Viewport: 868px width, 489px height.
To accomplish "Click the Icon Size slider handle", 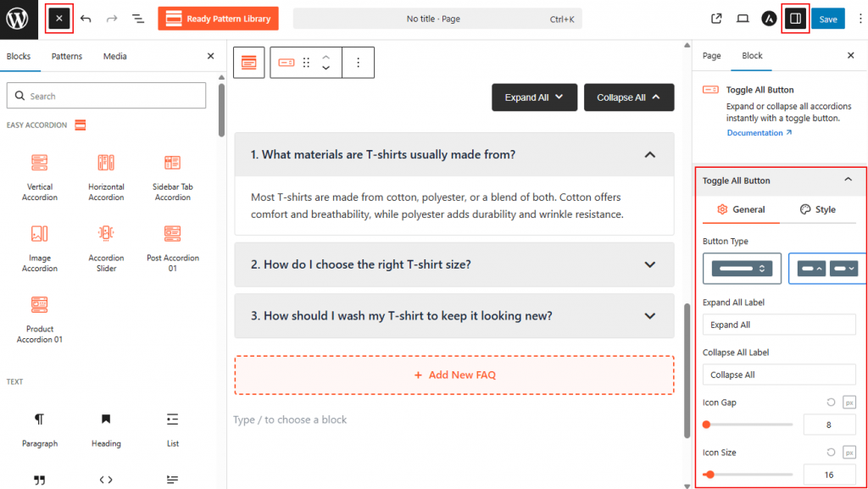I will 709,475.
